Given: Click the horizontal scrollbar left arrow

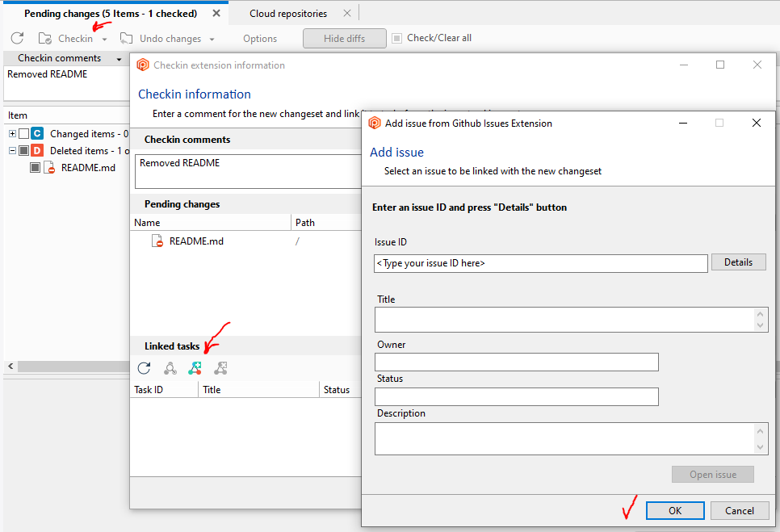Looking at the screenshot, I should point(10,367).
